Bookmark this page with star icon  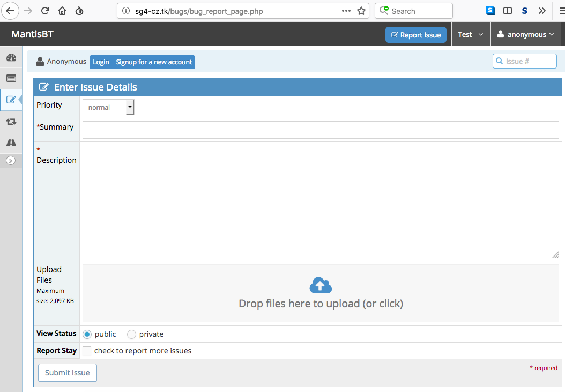[x=361, y=11]
